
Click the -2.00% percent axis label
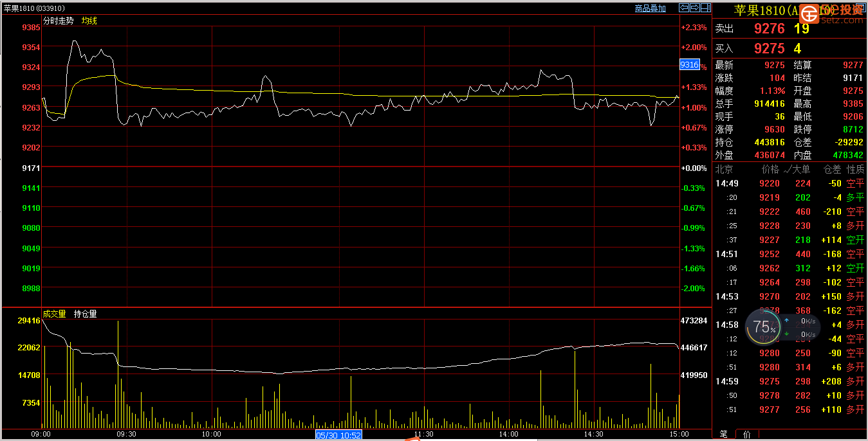pyautogui.click(x=694, y=288)
